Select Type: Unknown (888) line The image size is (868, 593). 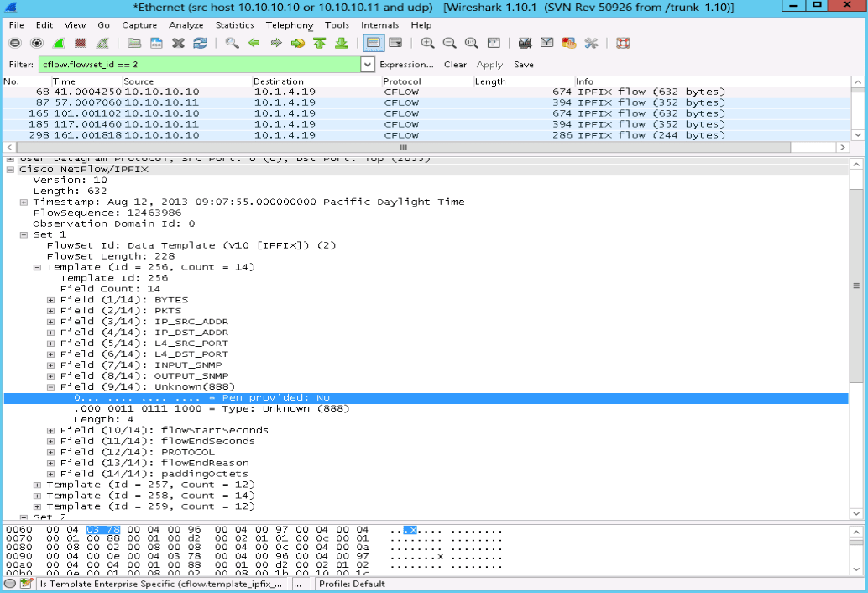[x=212, y=408]
